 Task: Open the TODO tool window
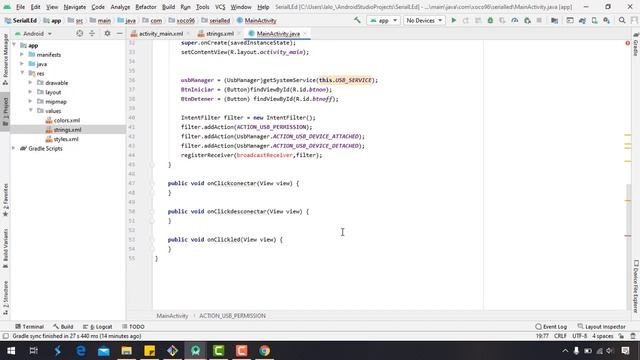133,327
